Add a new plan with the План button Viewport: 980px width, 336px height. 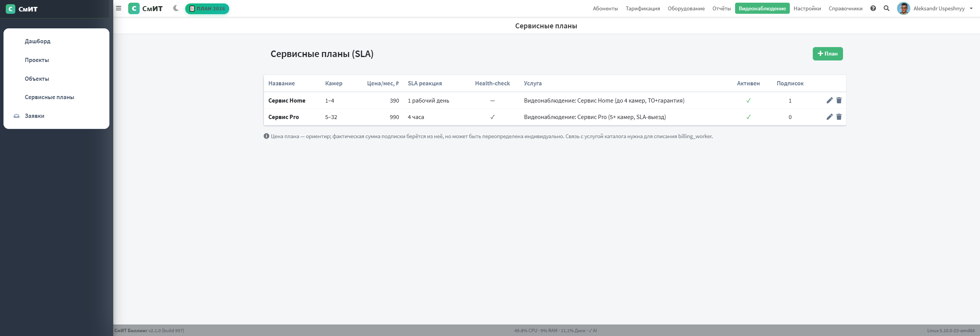pos(828,54)
